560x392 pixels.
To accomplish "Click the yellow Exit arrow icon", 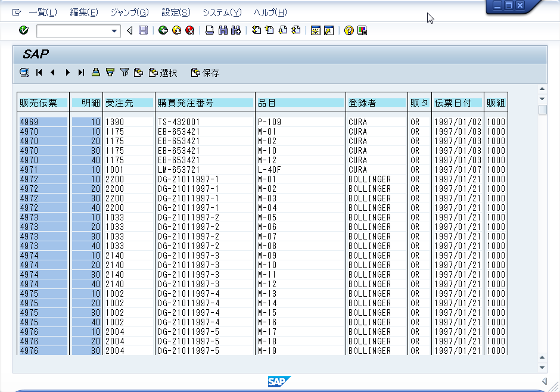I will tap(176, 30).
